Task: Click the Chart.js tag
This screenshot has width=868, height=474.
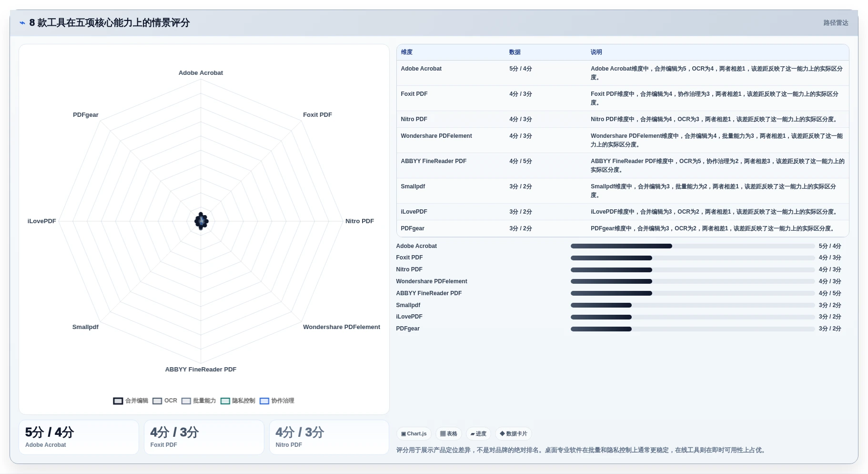Action: click(x=414, y=434)
